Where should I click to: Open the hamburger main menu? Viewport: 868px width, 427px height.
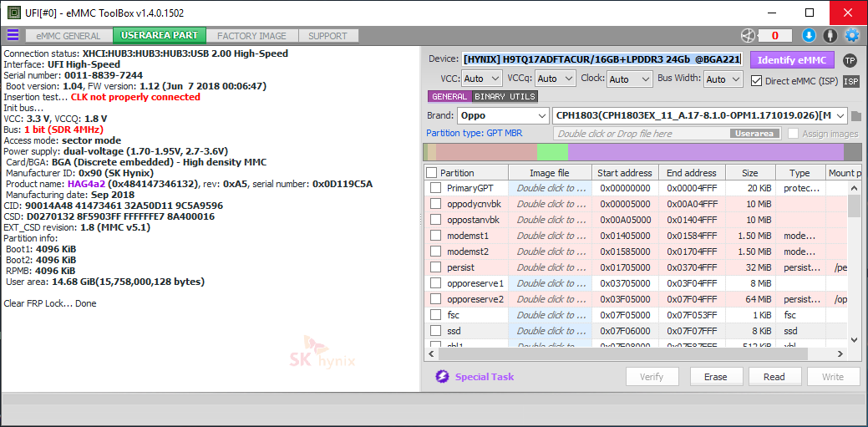tap(13, 35)
